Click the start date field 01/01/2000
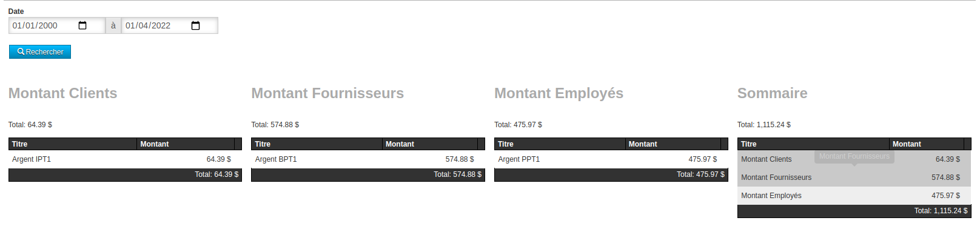 (x=42, y=25)
